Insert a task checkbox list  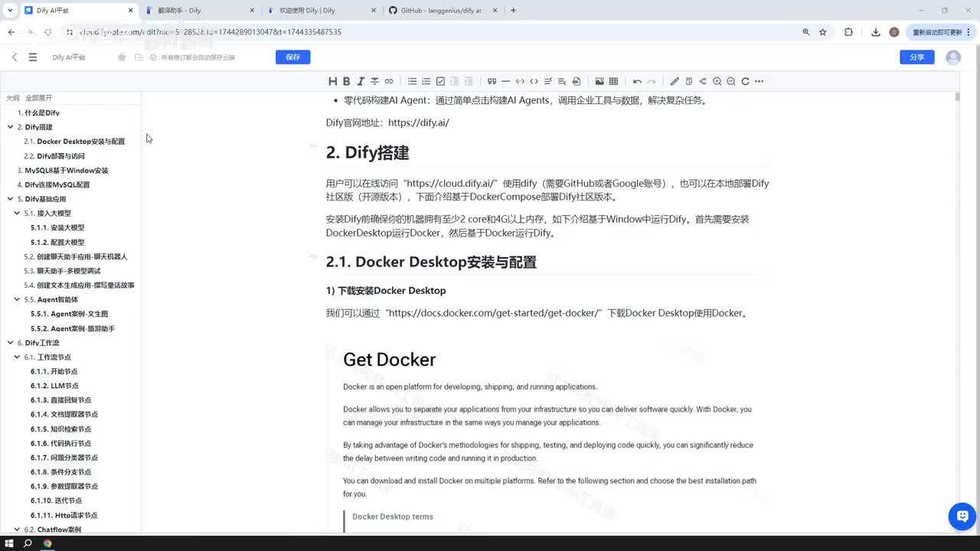click(440, 81)
